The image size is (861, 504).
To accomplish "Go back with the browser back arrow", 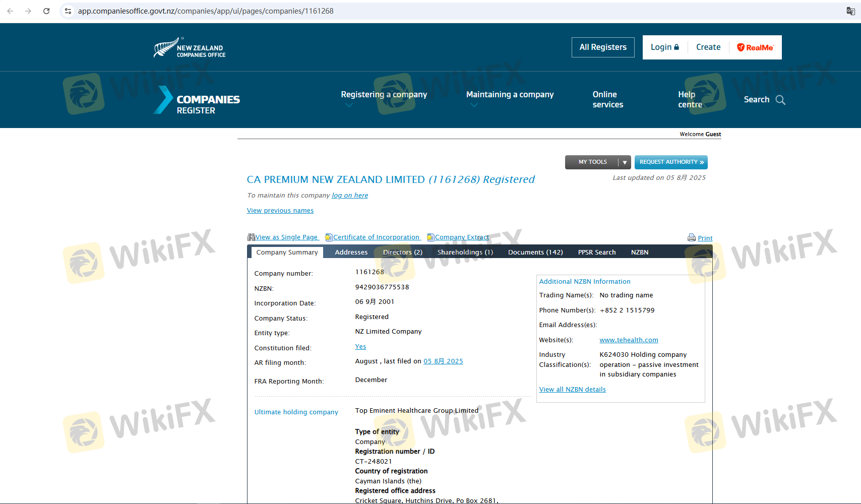I will coord(10,11).
